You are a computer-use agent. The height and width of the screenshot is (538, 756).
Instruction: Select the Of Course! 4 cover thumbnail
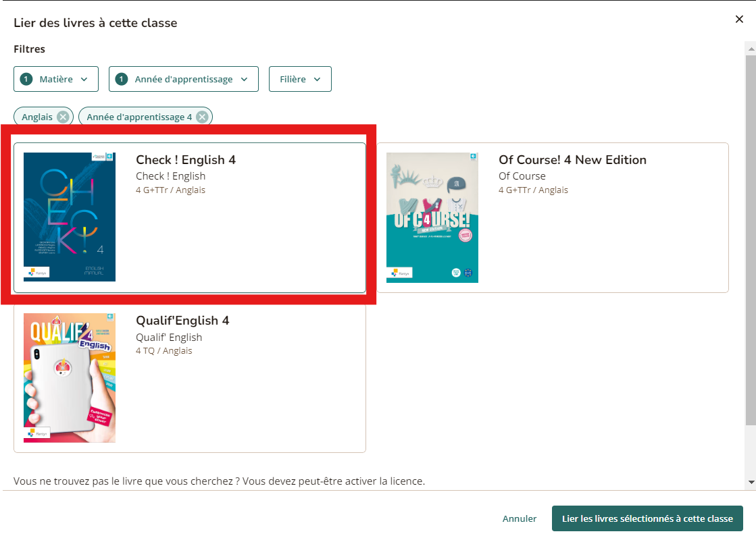coord(432,218)
